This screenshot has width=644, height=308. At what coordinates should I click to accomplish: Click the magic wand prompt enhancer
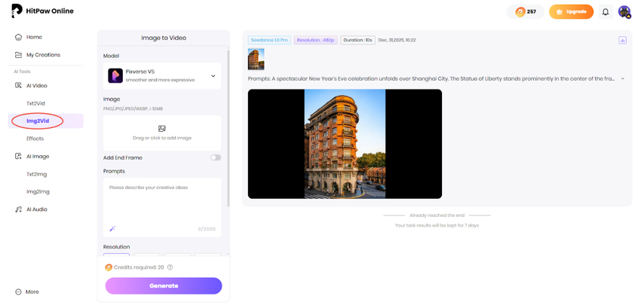112,228
